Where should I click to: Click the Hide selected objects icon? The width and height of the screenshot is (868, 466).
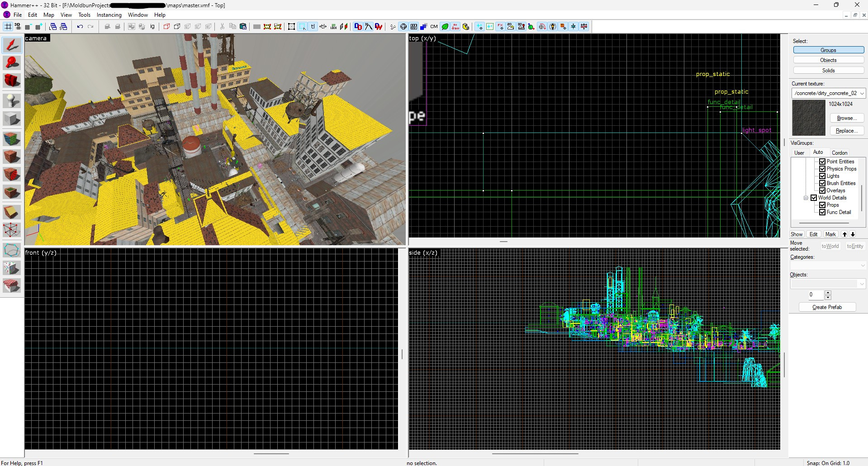[x=166, y=27]
